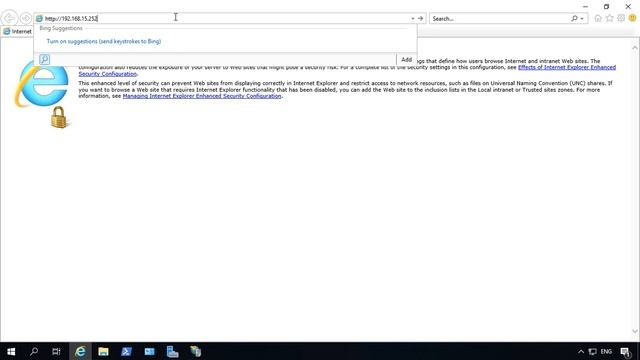Screen dimensions: 640x360
Task: Click the browser Forward arrow button
Action: 25,18
